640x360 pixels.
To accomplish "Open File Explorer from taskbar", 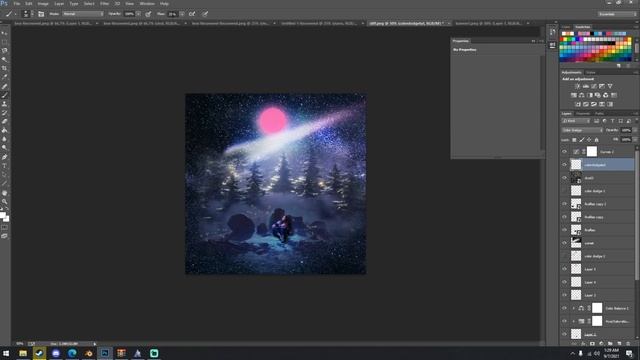I will [23, 353].
